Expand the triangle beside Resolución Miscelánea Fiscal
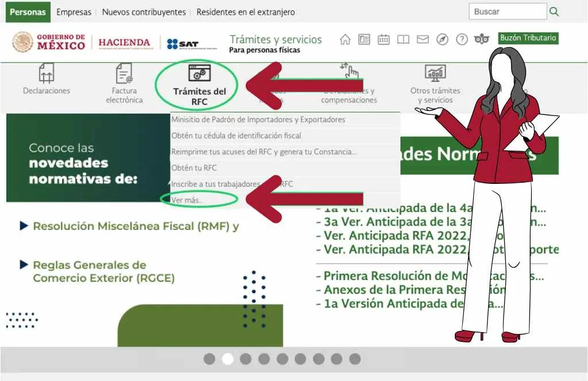This screenshot has width=588, height=381. 24,226
